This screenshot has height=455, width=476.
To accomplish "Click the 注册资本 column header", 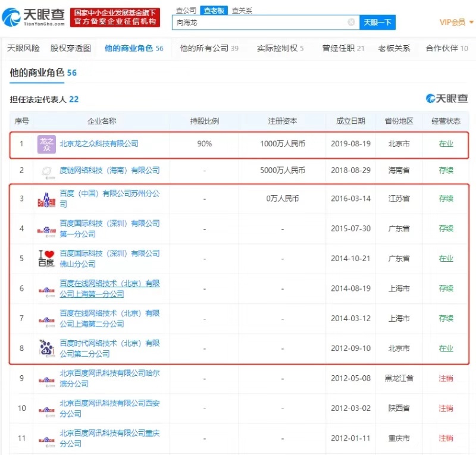I will [282, 121].
